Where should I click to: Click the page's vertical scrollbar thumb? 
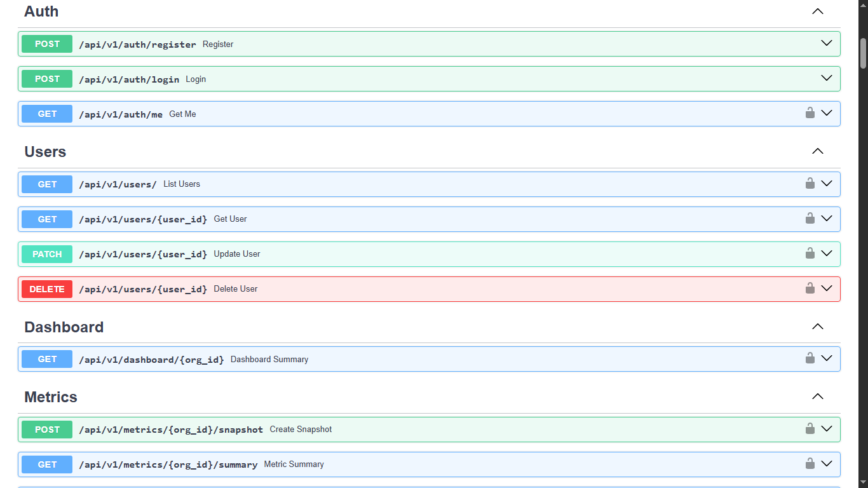pyautogui.click(x=863, y=53)
